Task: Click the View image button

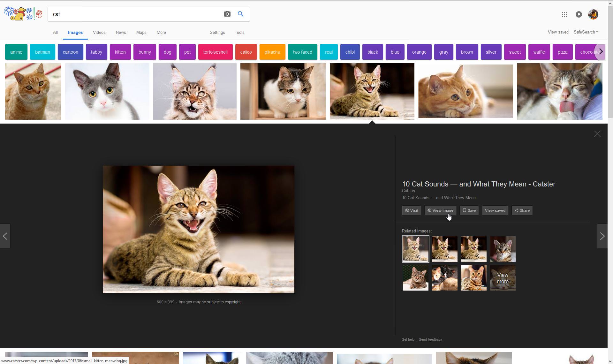Action: point(440,210)
